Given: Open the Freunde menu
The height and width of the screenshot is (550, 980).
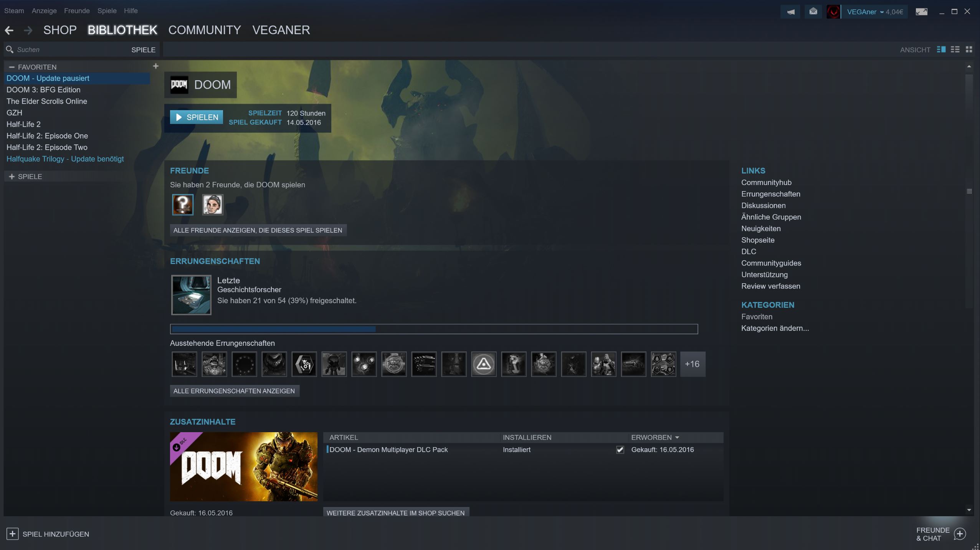Looking at the screenshot, I should (77, 11).
